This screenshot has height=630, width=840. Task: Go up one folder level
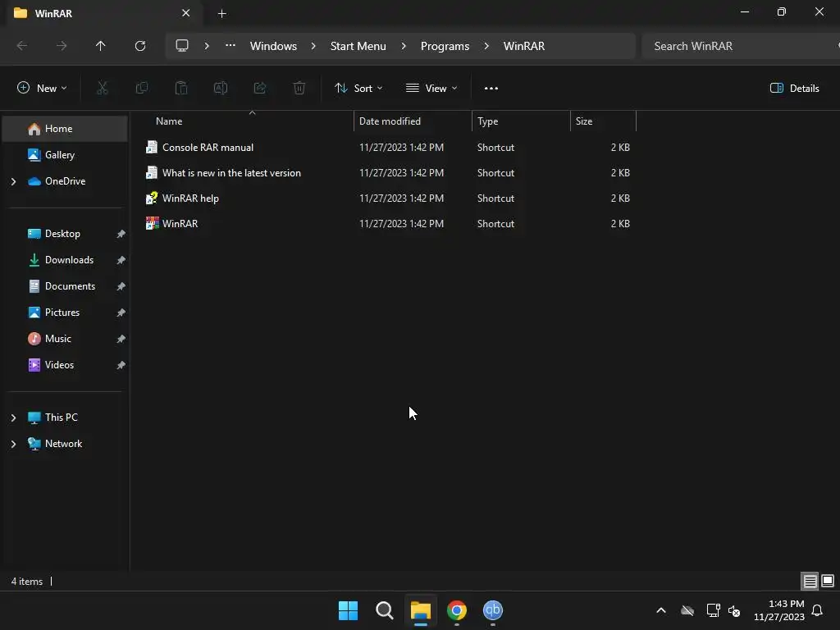(x=100, y=46)
